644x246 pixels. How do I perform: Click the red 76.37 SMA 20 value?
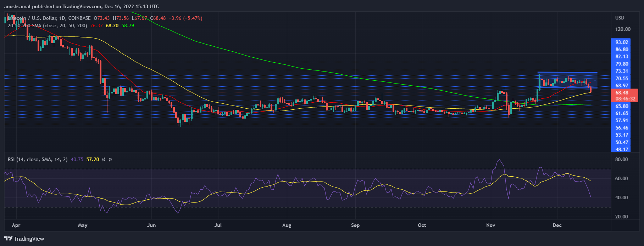click(96, 25)
